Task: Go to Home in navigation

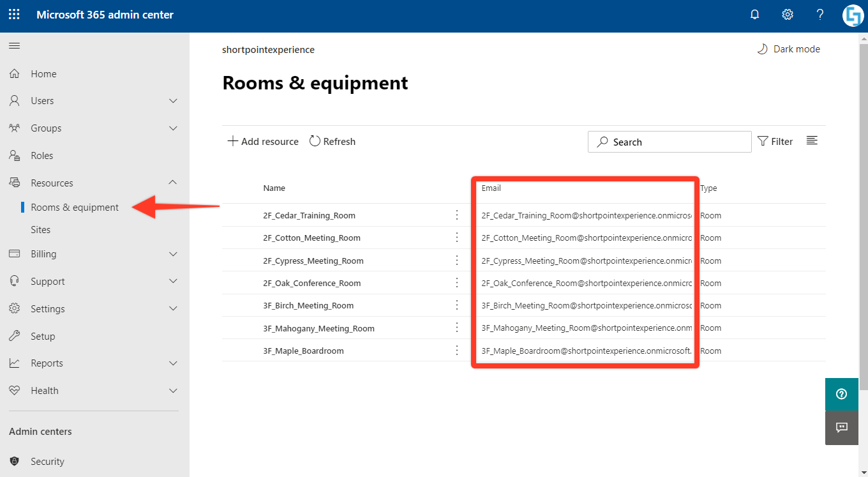Action: coord(43,74)
